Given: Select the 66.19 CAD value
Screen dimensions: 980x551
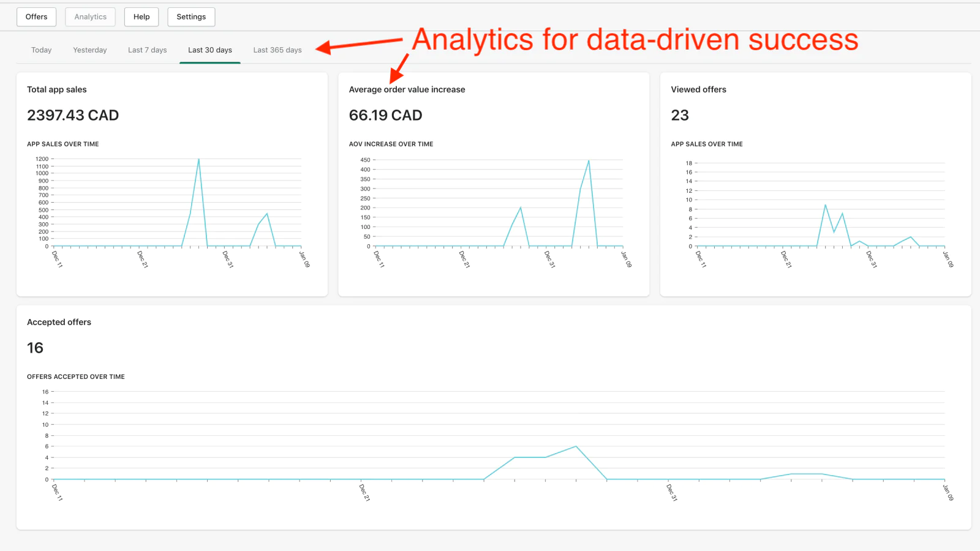Looking at the screenshot, I should coord(385,115).
